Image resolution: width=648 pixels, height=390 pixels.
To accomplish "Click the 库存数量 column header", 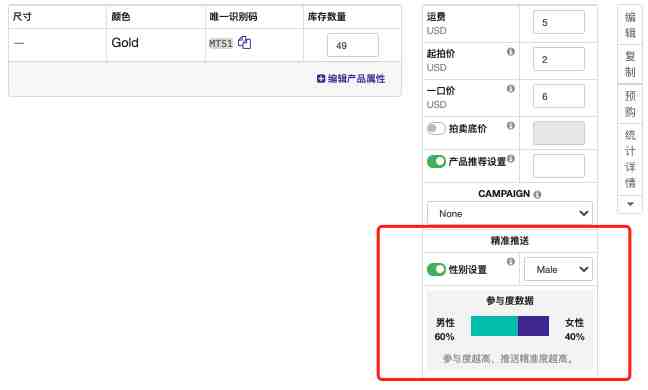I will (x=326, y=17).
